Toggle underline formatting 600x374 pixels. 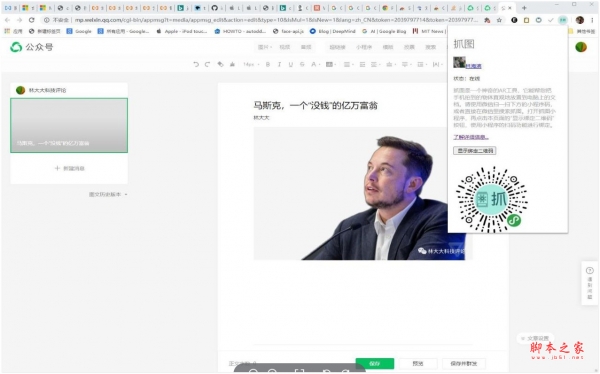(291, 64)
